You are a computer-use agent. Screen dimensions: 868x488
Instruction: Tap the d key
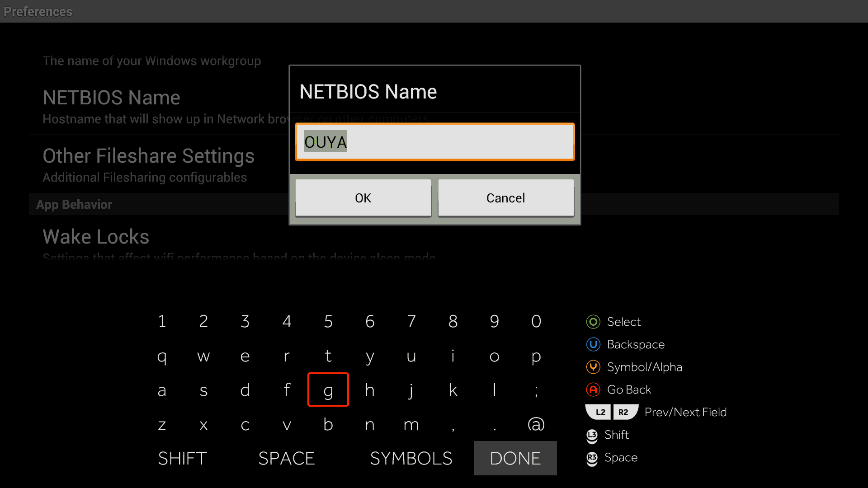click(245, 390)
